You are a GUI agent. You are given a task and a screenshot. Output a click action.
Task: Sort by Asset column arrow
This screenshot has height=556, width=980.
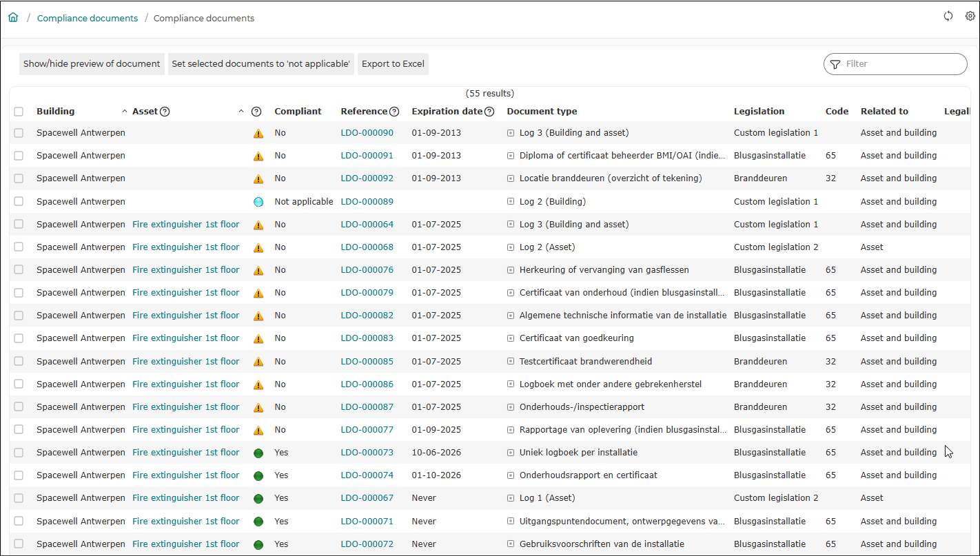coord(241,112)
